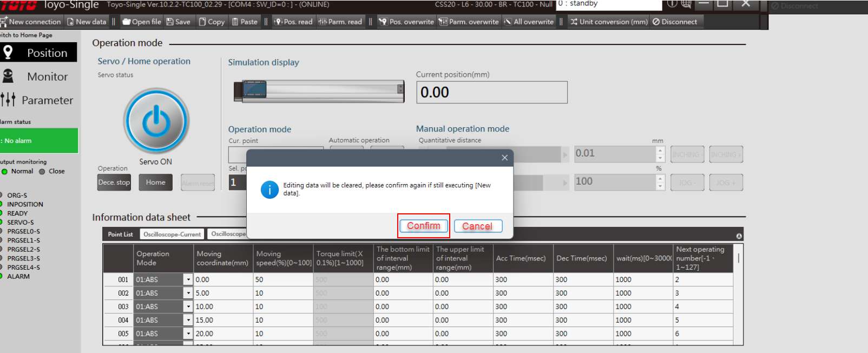The image size is (868, 353).
Task: Click the Operation Mode column header
Action: tap(163, 258)
